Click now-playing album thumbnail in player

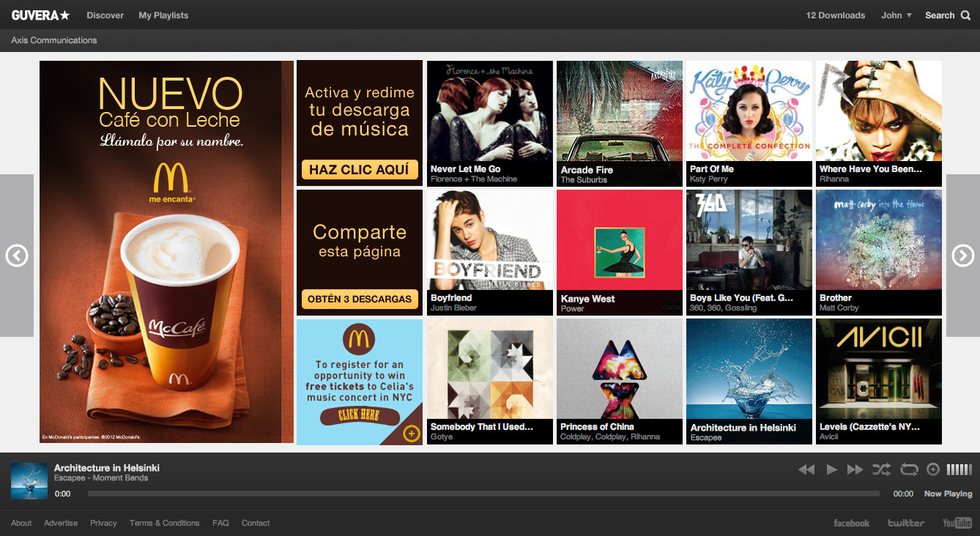(29, 481)
